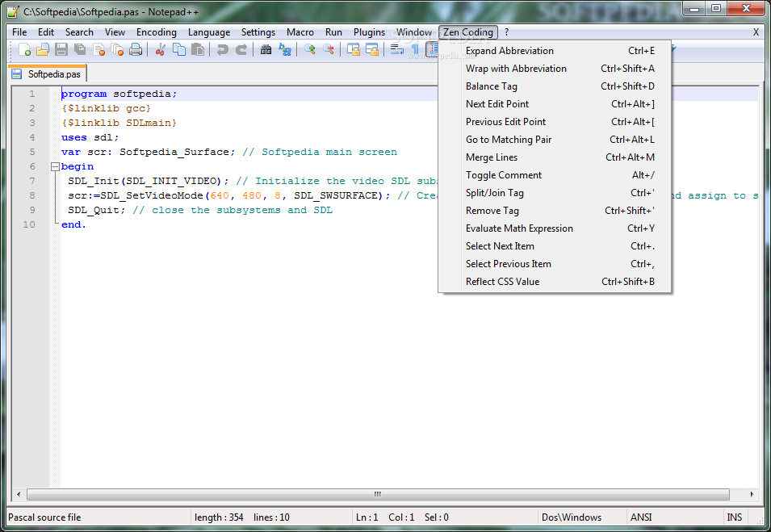Click the Replace toolbar icon
Image resolution: width=771 pixels, height=532 pixels.
point(285,50)
